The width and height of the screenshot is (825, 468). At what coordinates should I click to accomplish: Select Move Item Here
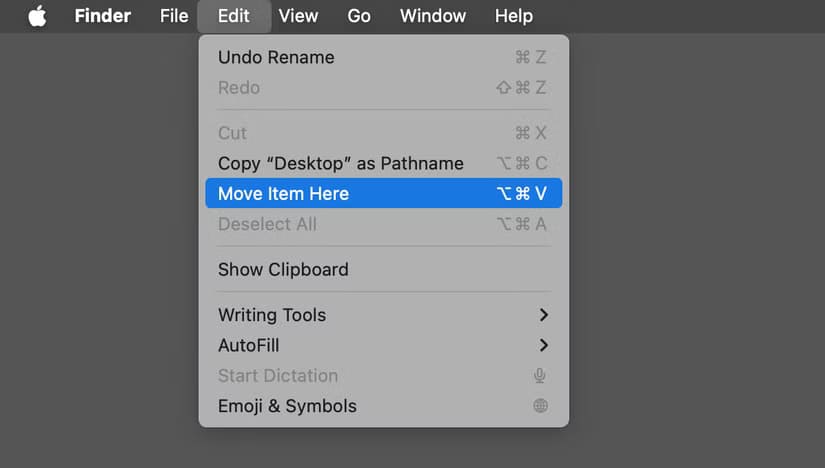click(384, 193)
